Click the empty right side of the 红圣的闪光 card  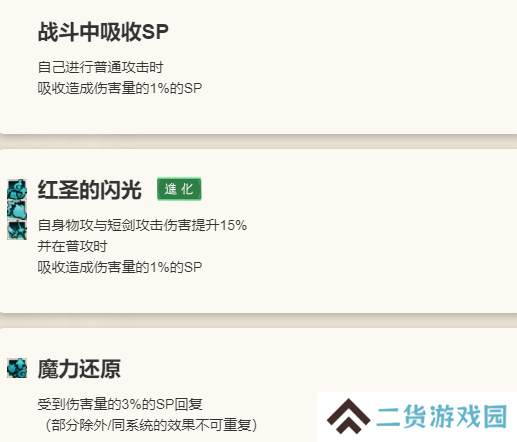point(383,230)
